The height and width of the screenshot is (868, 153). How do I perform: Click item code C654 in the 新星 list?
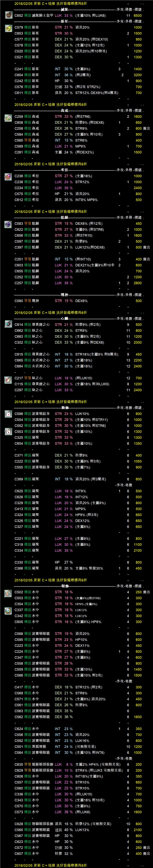19,75
